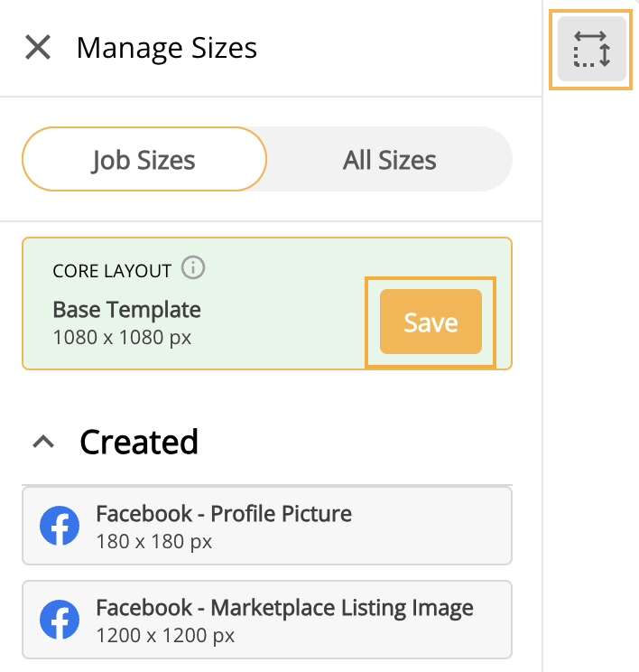Switch to the All Sizes tab
Viewport: 639px width, 672px height.
tap(389, 159)
